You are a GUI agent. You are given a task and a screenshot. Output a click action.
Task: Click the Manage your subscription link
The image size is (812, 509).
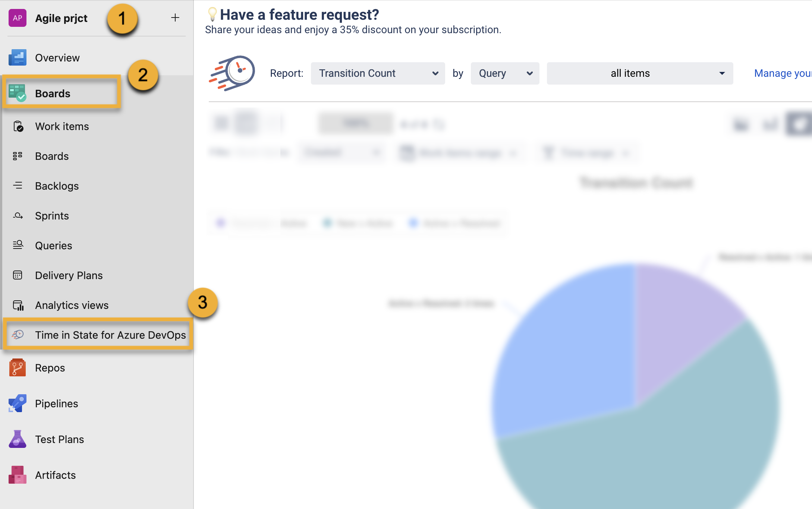tap(782, 73)
